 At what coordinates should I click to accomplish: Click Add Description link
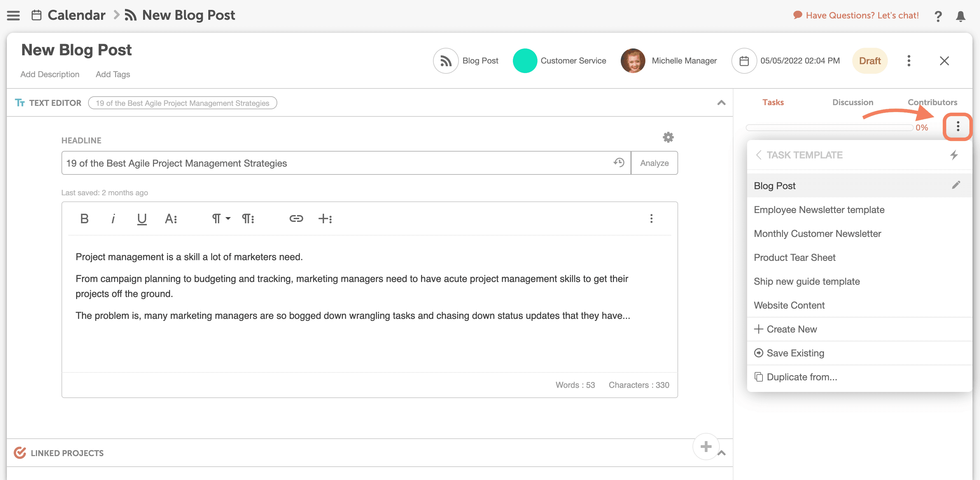point(50,74)
